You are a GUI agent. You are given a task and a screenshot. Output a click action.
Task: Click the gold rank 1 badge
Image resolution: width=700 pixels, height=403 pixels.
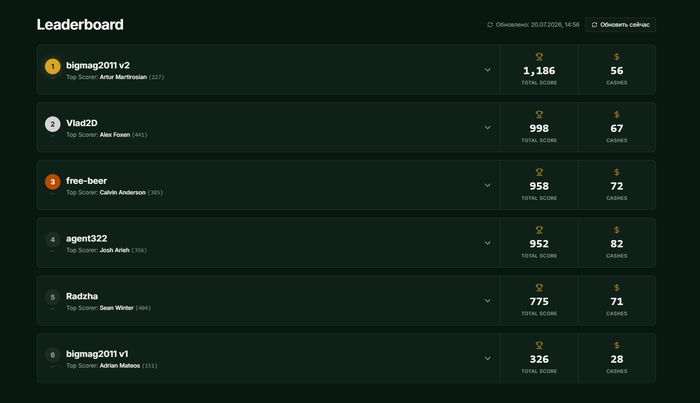pos(53,66)
